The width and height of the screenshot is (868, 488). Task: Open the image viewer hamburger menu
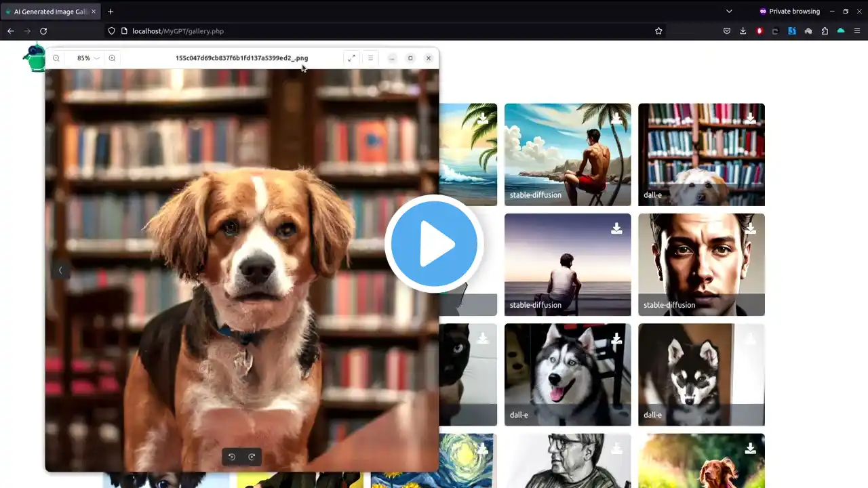[x=370, y=58]
